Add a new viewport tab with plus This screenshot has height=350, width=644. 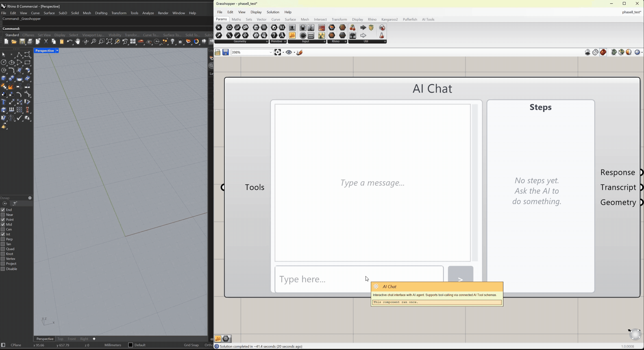tap(94, 339)
